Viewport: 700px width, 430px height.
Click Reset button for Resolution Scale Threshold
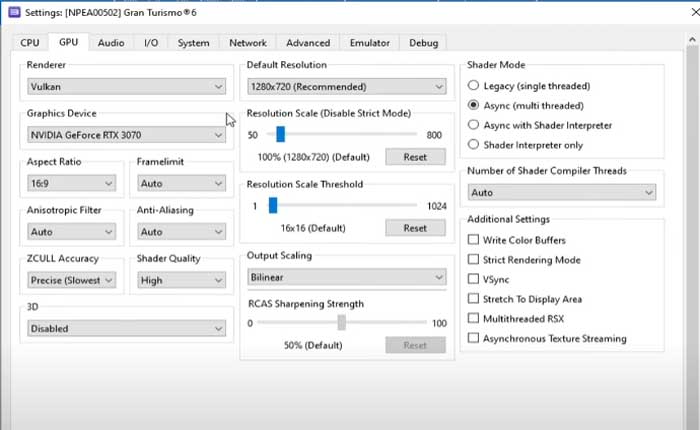(x=415, y=228)
